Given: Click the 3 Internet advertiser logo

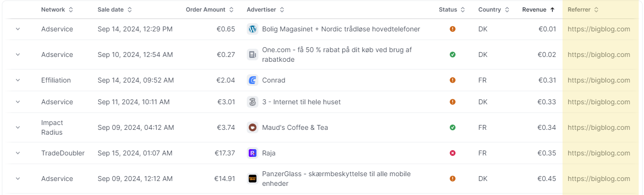Looking at the screenshot, I should coord(252,102).
